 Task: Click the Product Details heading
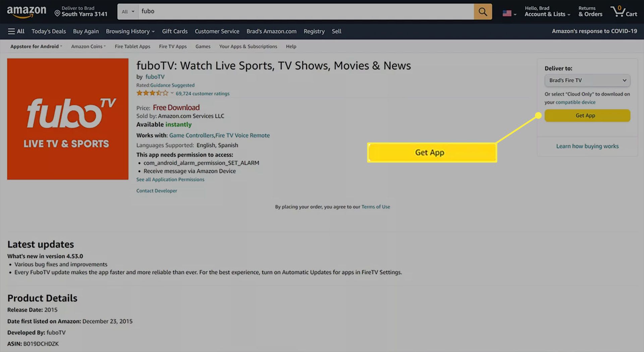[42, 298]
